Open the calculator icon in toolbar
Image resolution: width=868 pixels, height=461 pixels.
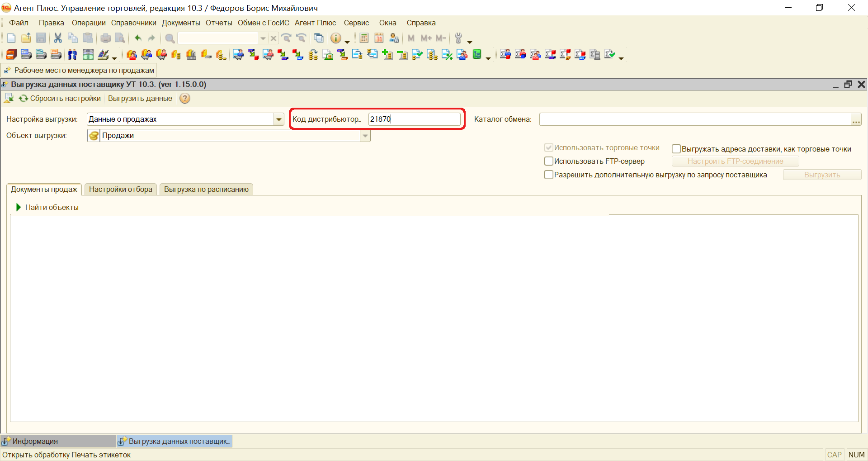tap(364, 38)
